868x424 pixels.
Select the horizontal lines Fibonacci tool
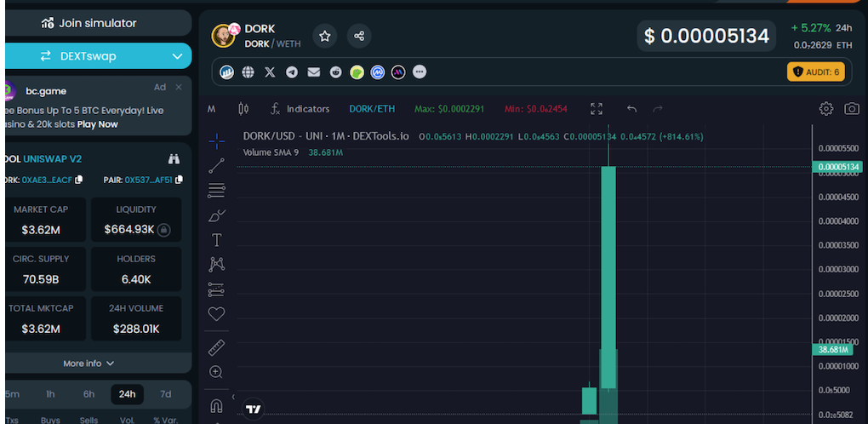(x=216, y=191)
